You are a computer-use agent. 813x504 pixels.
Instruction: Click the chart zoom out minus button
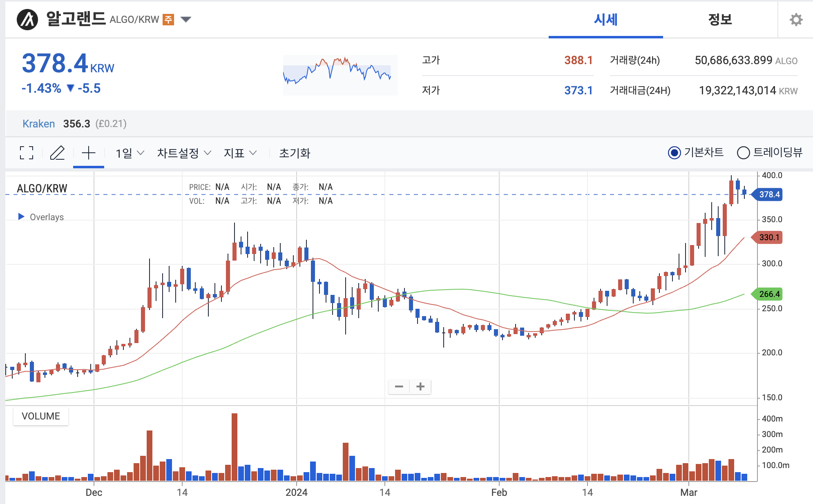399,386
